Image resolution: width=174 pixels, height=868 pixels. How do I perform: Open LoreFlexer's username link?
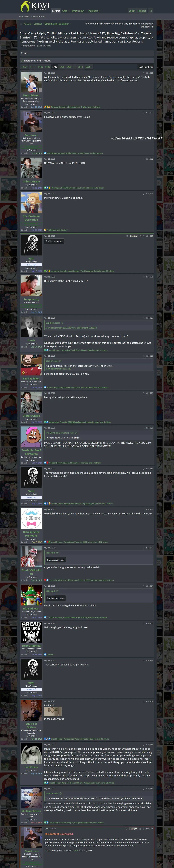coord(31,767)
